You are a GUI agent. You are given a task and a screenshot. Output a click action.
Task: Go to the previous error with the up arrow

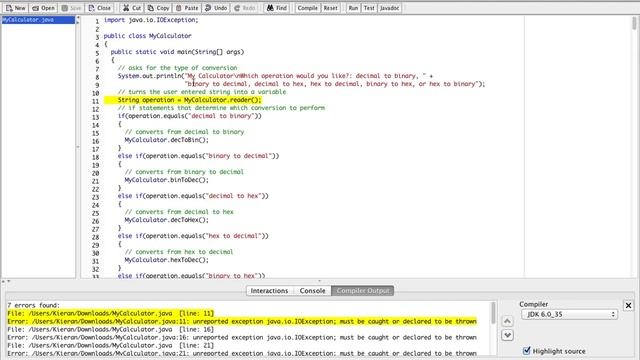[x=507, y=321]
